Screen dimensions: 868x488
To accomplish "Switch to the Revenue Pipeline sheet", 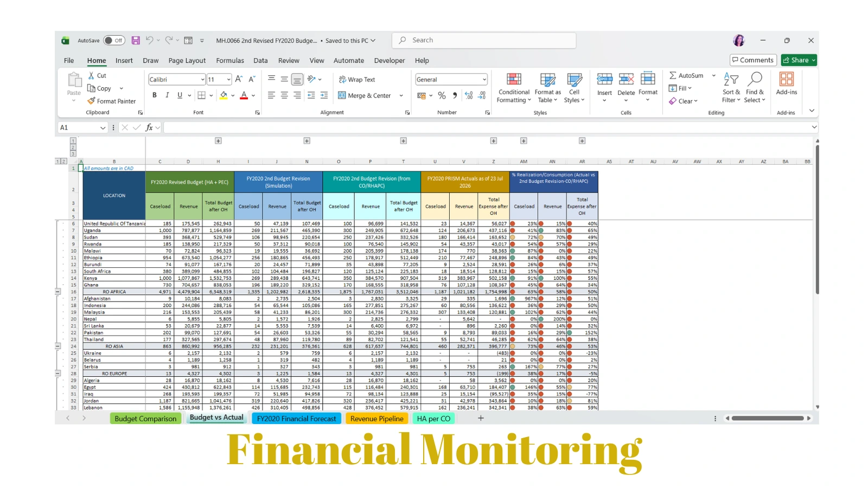I will coord(377,419).
